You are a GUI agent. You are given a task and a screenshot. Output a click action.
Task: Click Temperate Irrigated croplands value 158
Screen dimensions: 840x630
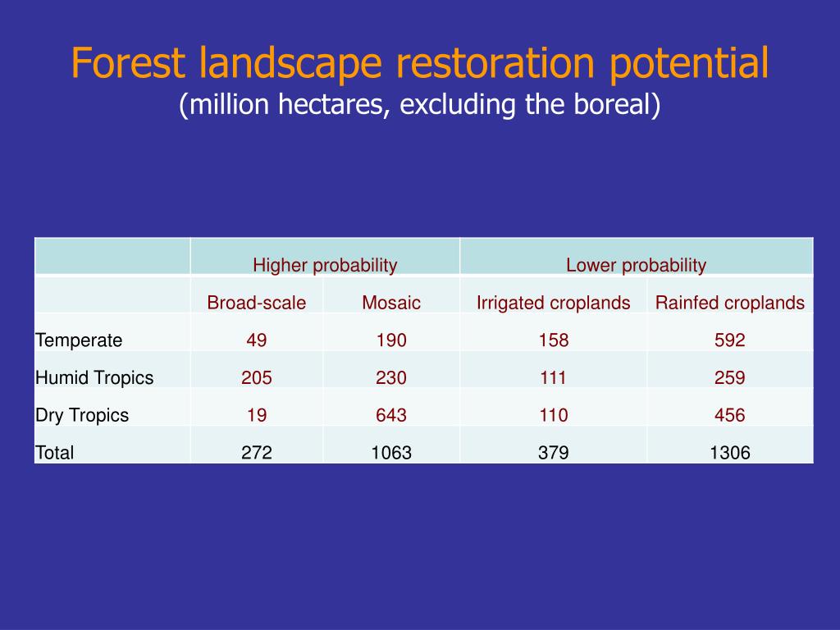point(554,340)
